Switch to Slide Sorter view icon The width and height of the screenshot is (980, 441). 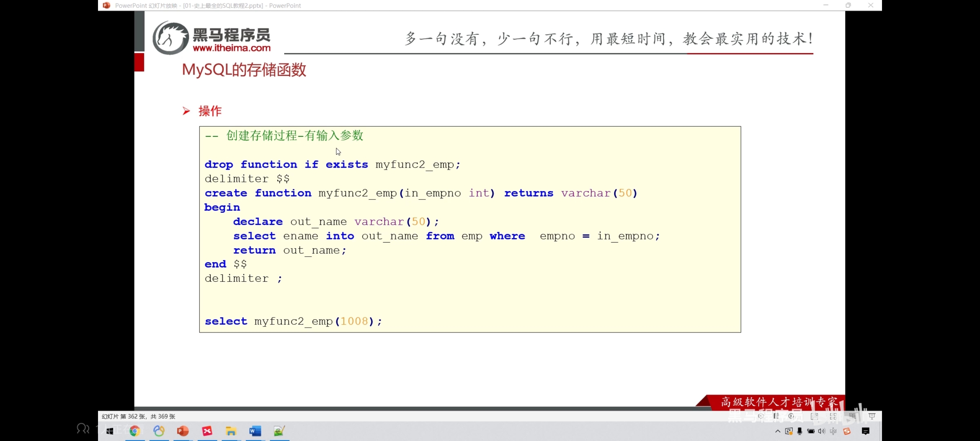pos(833,416)
